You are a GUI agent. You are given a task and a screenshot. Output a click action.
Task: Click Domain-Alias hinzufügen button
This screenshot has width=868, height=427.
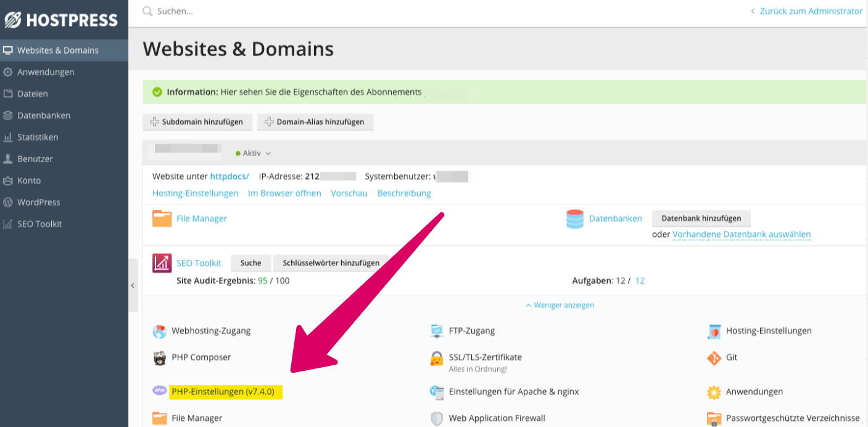pos(315,122)
